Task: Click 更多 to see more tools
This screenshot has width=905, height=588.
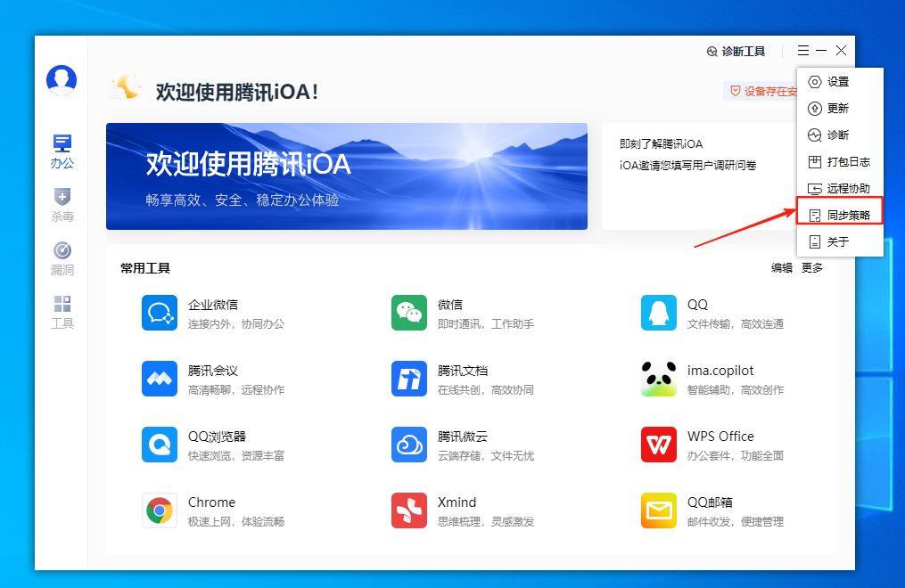Action: click(x=811, y=267)
